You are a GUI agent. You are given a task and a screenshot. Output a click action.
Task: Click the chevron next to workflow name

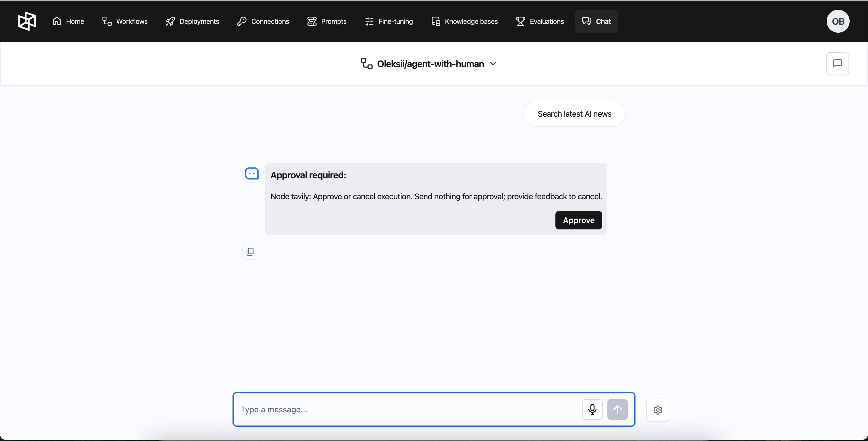(493, 64)
